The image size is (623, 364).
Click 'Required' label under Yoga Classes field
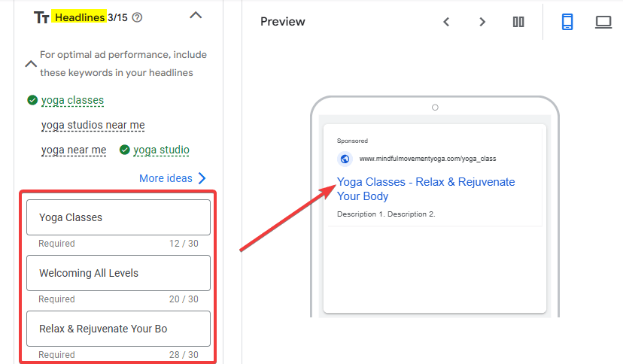56,244
